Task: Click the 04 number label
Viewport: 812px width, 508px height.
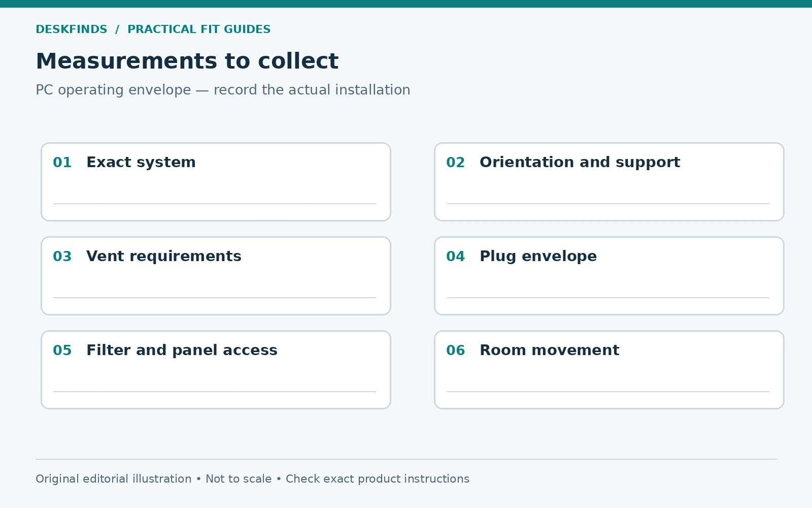Action: tap(456, 257)
